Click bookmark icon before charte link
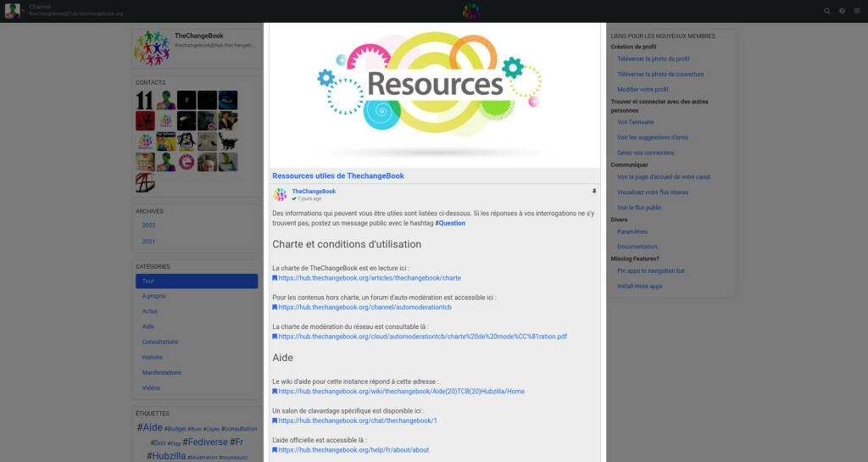 click(275, 278)
